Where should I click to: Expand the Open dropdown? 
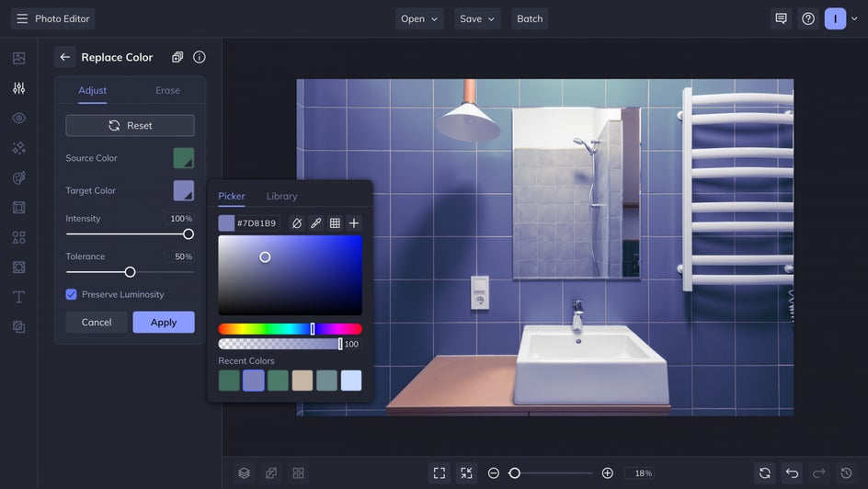click(419, 18)
